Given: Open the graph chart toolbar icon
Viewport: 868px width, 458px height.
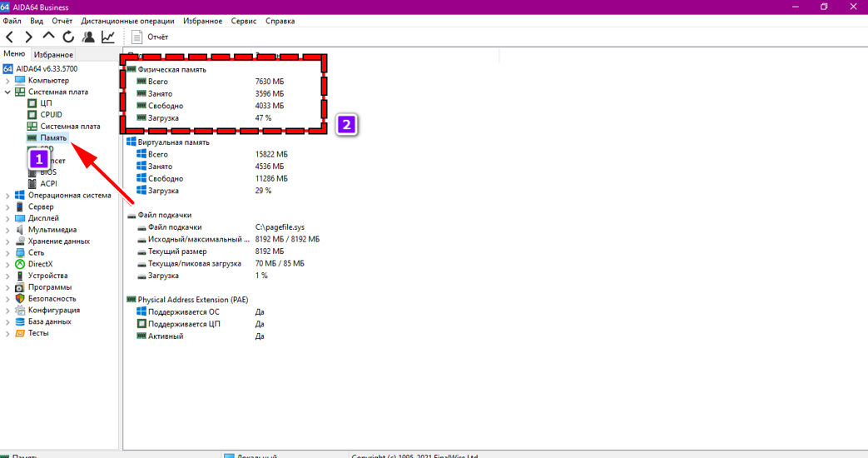Looking at the screenshot, I should [x=108, y=37].
